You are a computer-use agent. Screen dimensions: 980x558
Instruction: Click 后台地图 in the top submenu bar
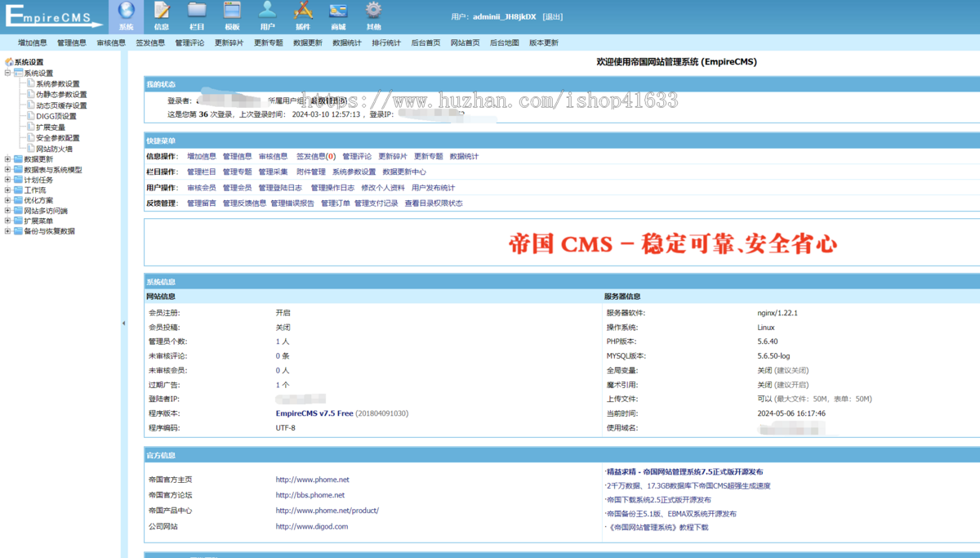[x=505, y=43]
